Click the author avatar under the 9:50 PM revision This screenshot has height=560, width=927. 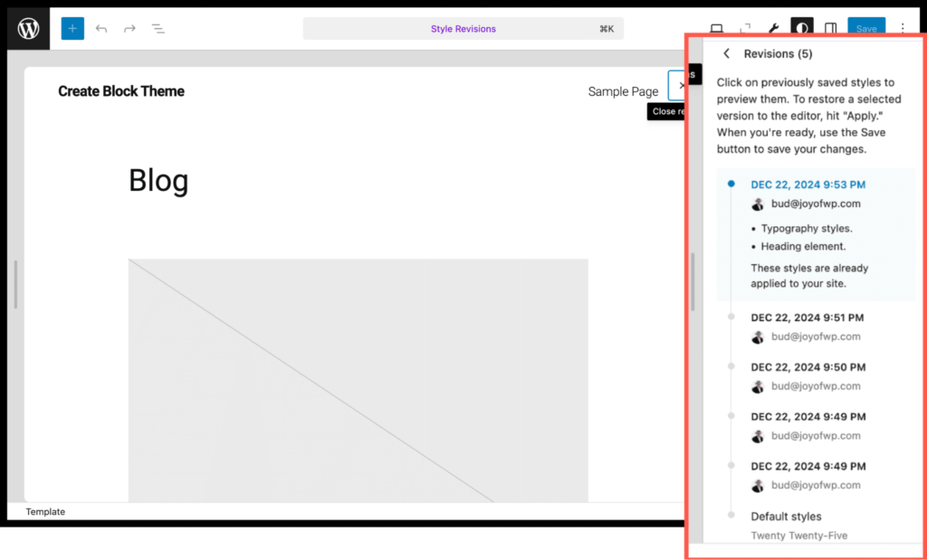758,386
